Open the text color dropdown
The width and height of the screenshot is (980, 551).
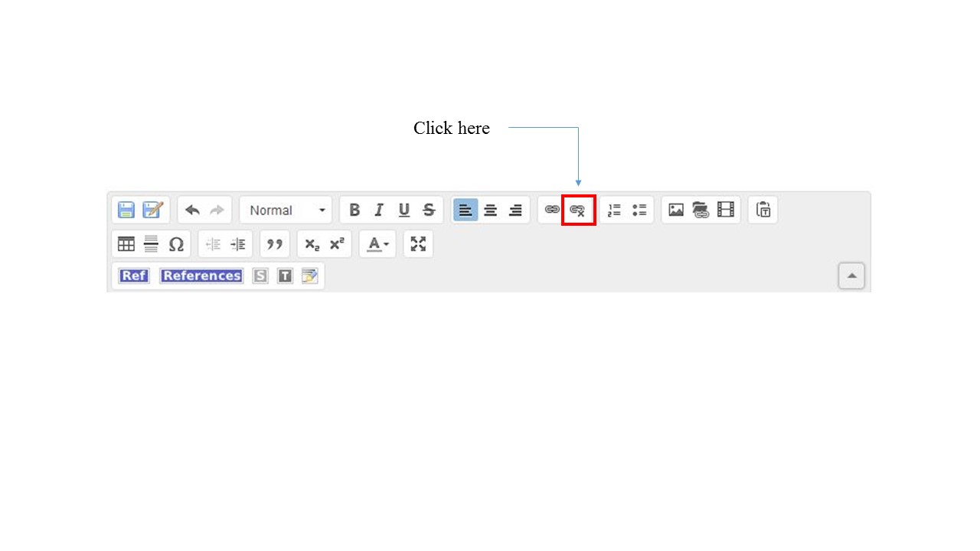[377, 244]
